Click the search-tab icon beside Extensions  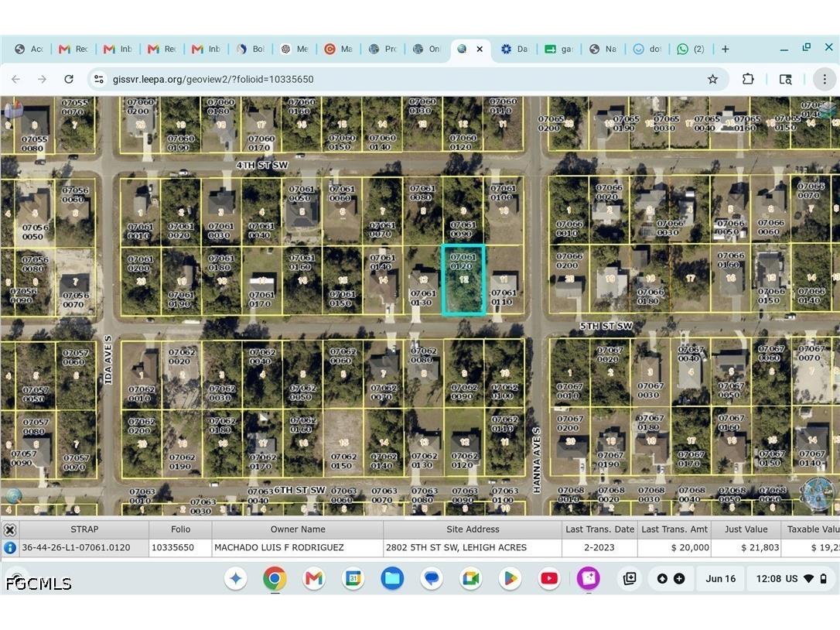(x=785, y=80)
